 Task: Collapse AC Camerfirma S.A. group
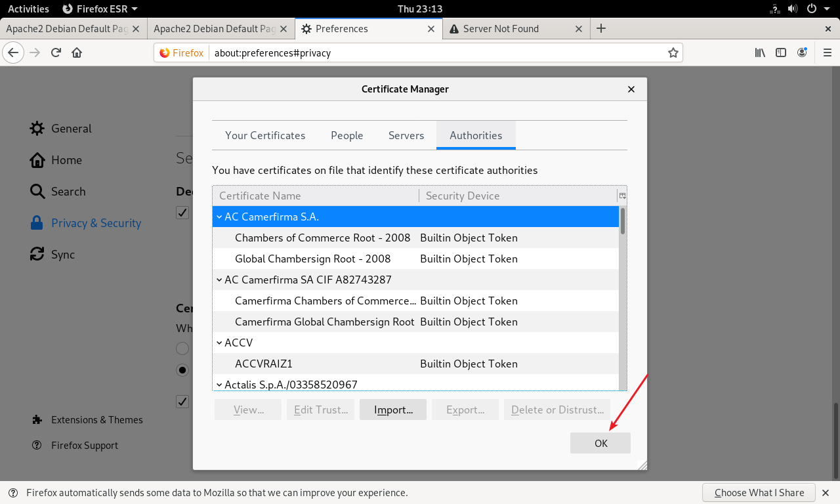219,217
